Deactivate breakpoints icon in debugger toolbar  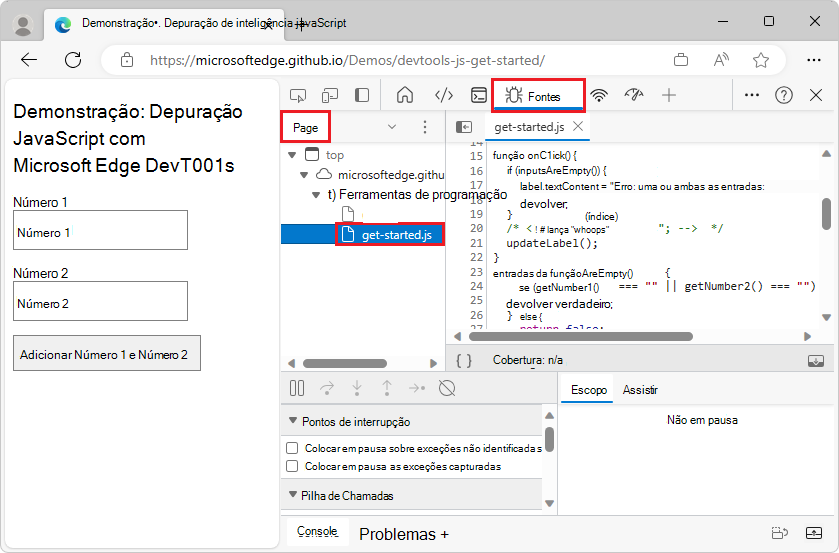(x=447, y=388)
